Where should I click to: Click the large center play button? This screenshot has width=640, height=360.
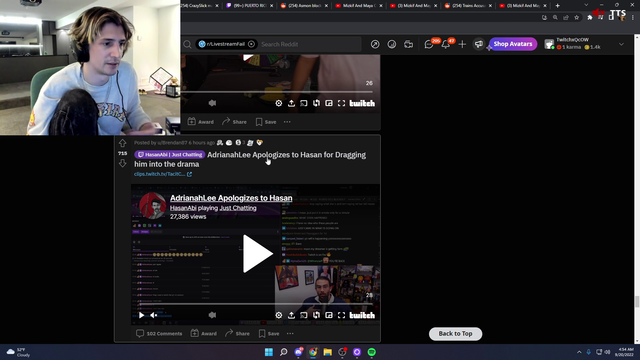click(x=257, y=253)
